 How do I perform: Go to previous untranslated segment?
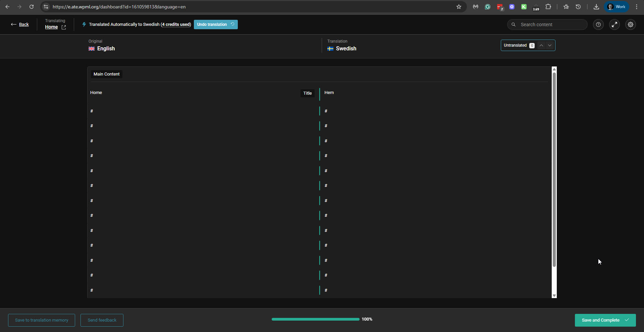pos(541,45)
